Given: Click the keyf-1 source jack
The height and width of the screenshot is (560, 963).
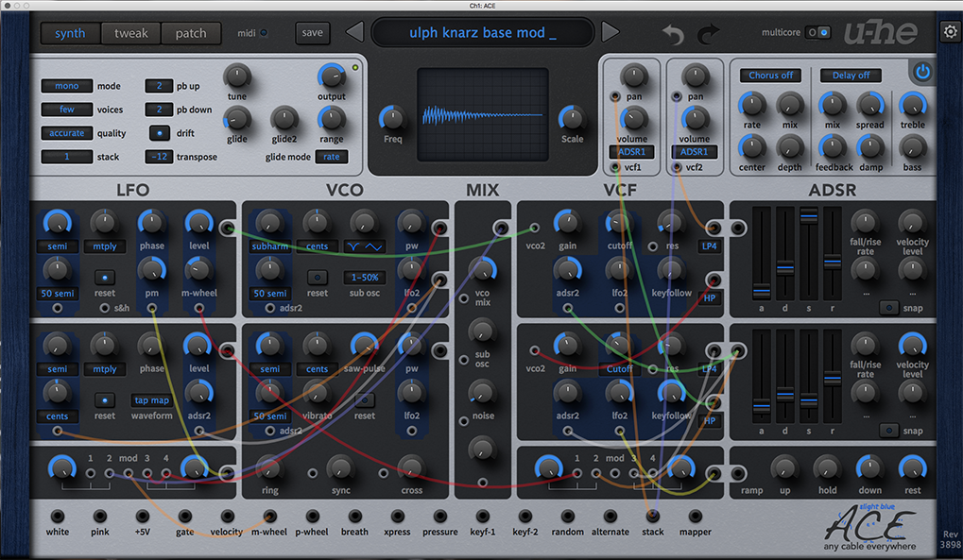Looking at the screenshot, I should [x=483, y=517].
